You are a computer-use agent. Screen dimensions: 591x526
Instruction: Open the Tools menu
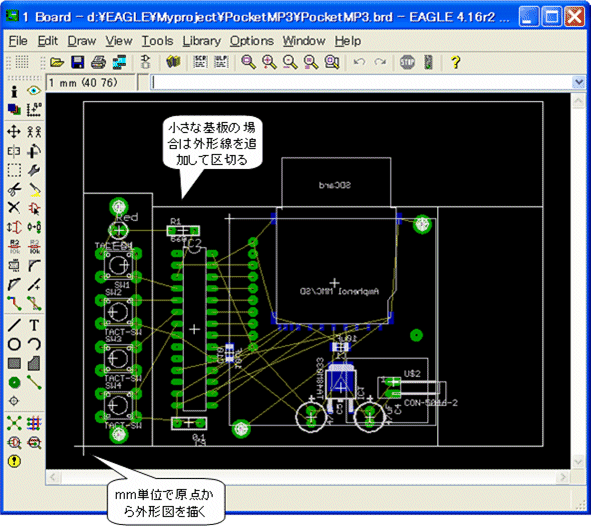click(x=157, y=41)
